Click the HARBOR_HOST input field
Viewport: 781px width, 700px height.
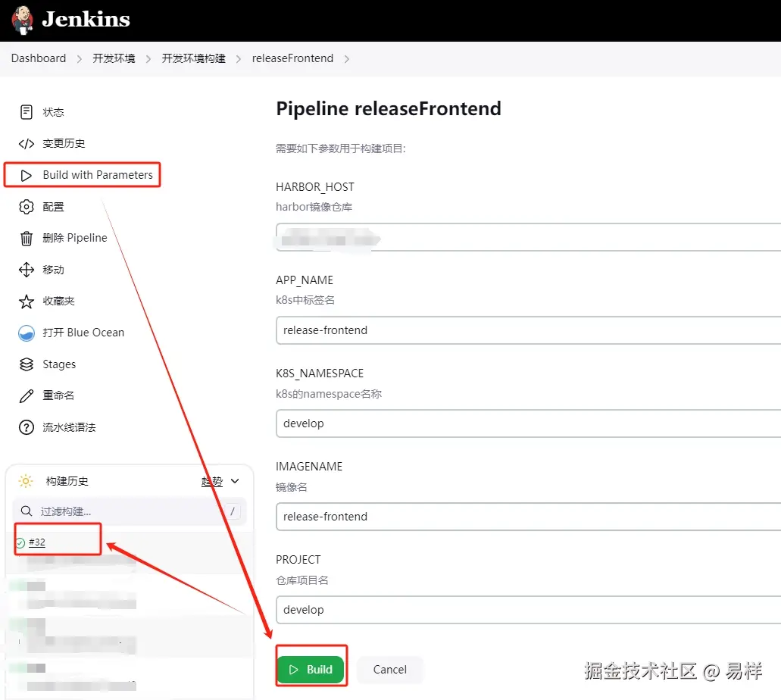pyautogui.click(x=529, y=237)
